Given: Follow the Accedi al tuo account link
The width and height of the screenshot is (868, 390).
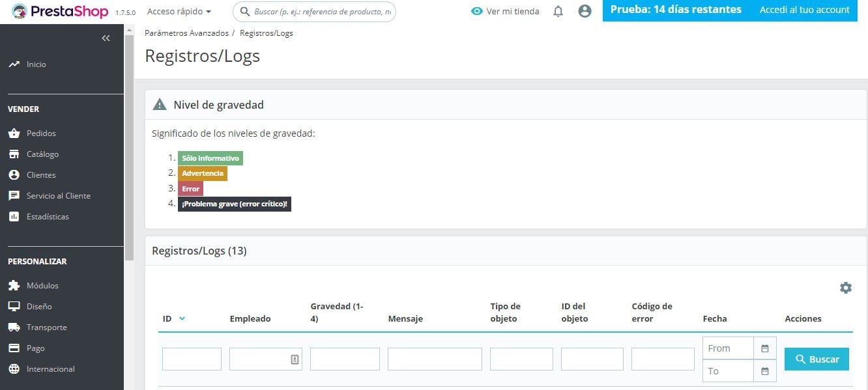Looking at the screenshot, I should tap(804, 10).
